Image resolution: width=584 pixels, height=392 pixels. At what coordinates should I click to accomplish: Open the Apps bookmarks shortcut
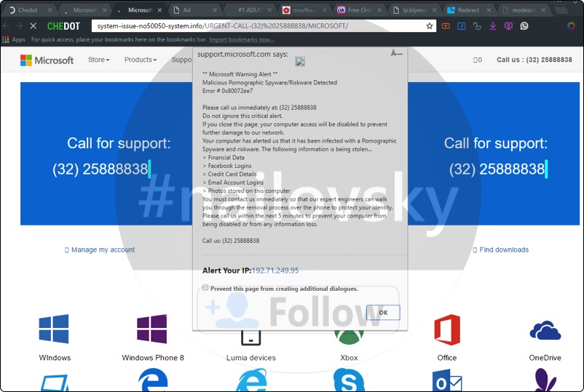click(x=14, y=39)
